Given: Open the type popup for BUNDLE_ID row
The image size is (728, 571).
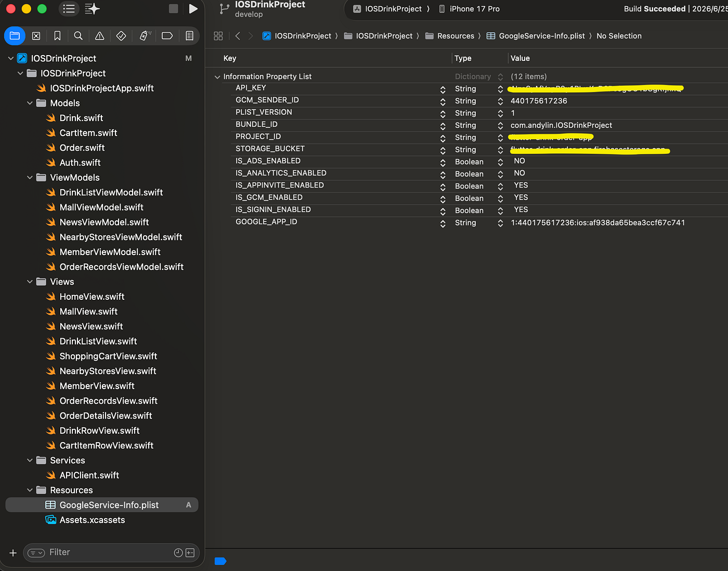Looking at the screenshot, I should 500,125.
